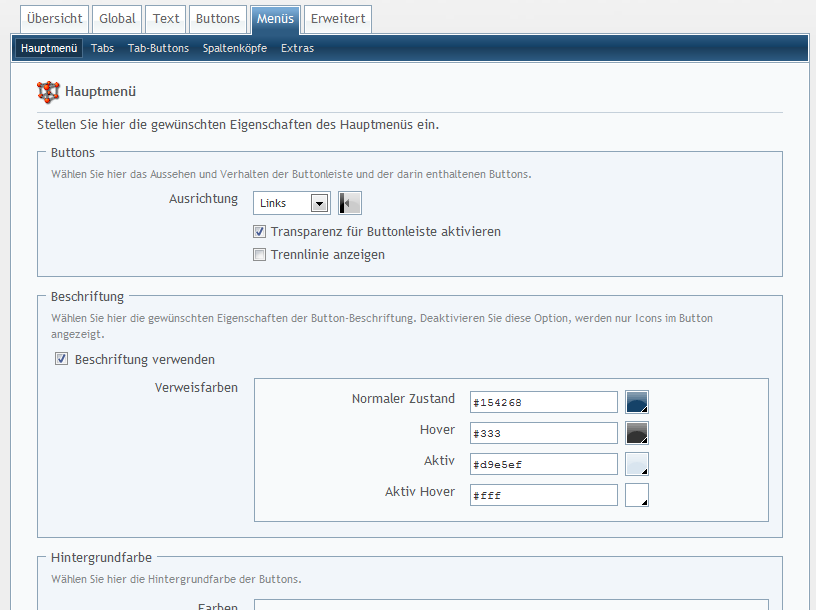The height and width of the screenshot is (610, 816).
Task: Enable the Trennlinie anzeigen checkbox
Action: (x=260, y=255)
